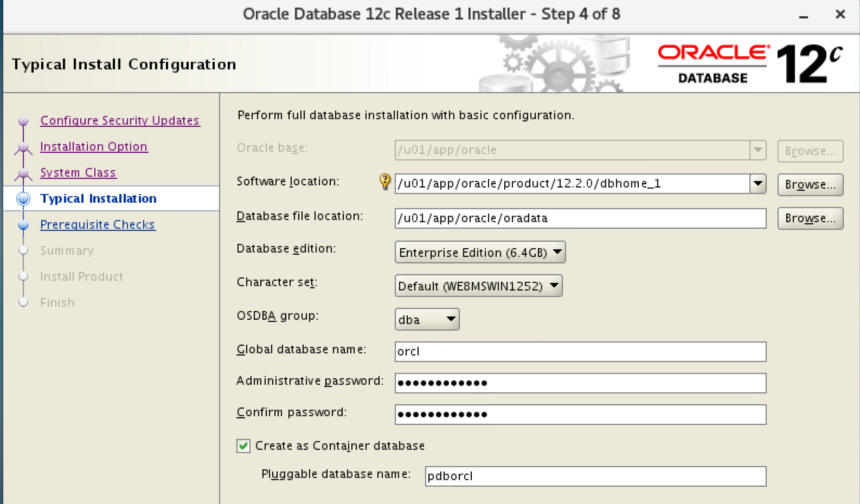Click the Administrative password field
860x504 pixels.
tap(580, 383)
